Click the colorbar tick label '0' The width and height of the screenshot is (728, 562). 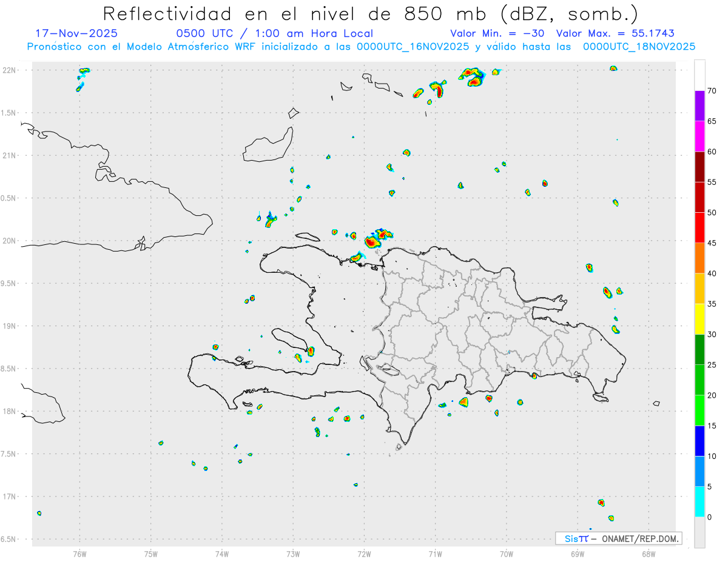click(710, 517)
